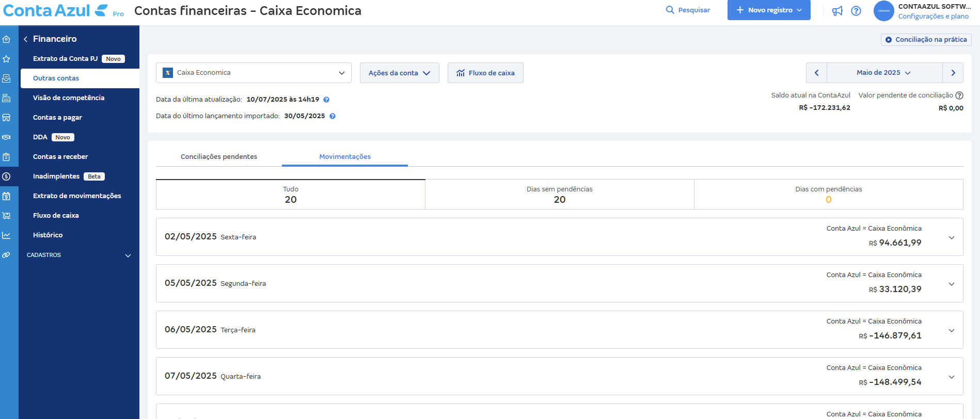Open the Maio de 2025 month picker
Screen dimensions: 980x419
(x=884, y=73)
